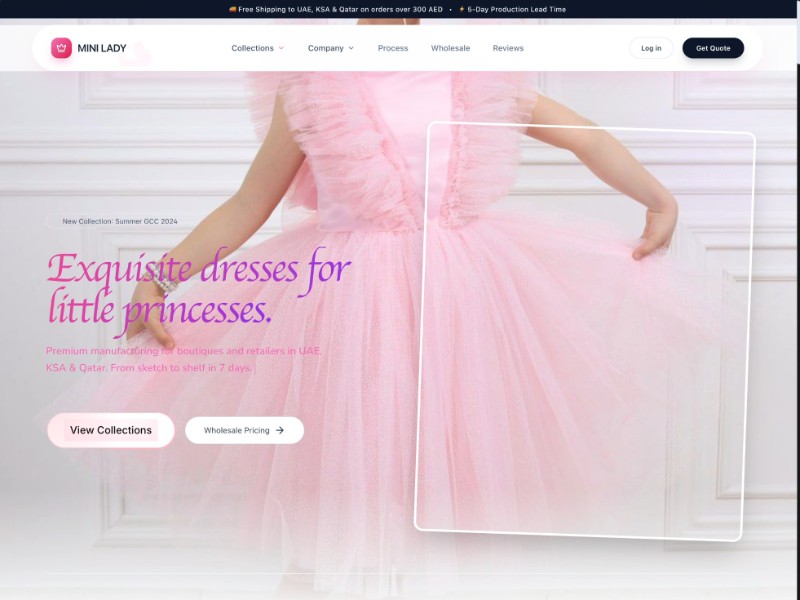Open the Collections dropdown chevron
The height and width of the screenshot is (600, 800).
pyautogui.click(x=281, y=48)
